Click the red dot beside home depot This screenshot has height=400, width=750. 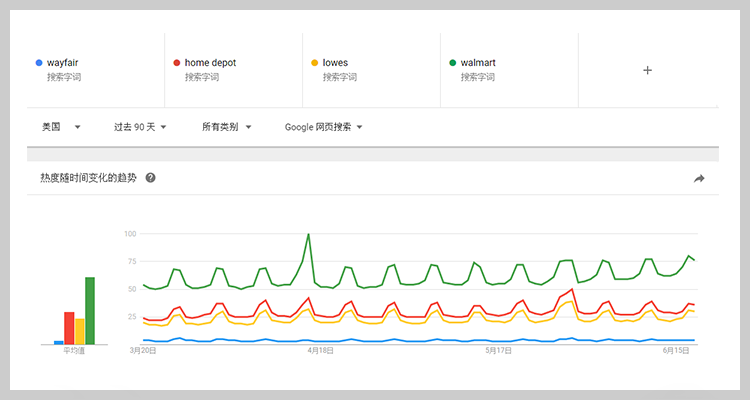click(176, 63)
